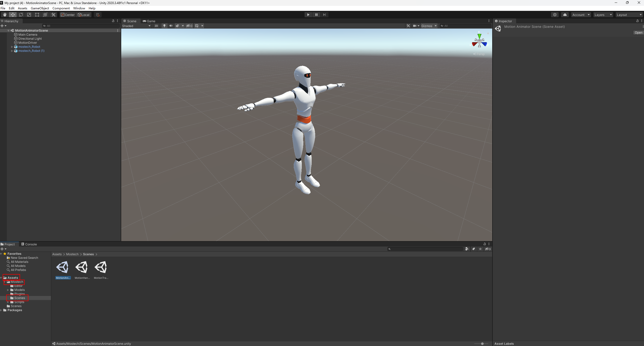Screen dimensions: 644x346
Task: Open the Collab cloud icon
Action: (x=565, y=15)
